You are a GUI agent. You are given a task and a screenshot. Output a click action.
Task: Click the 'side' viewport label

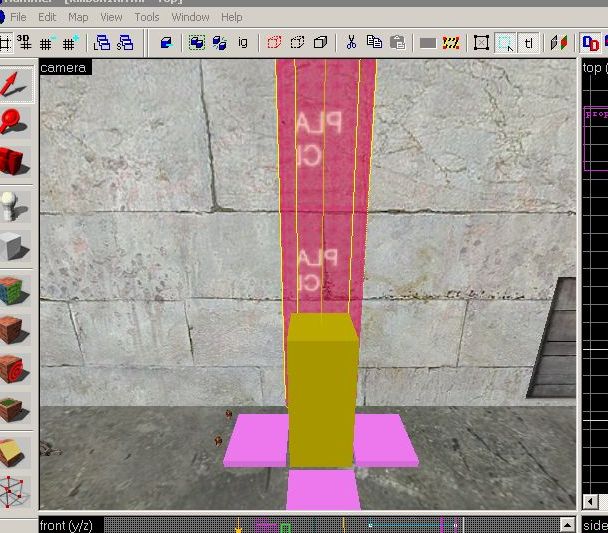(x=595, y=526)
